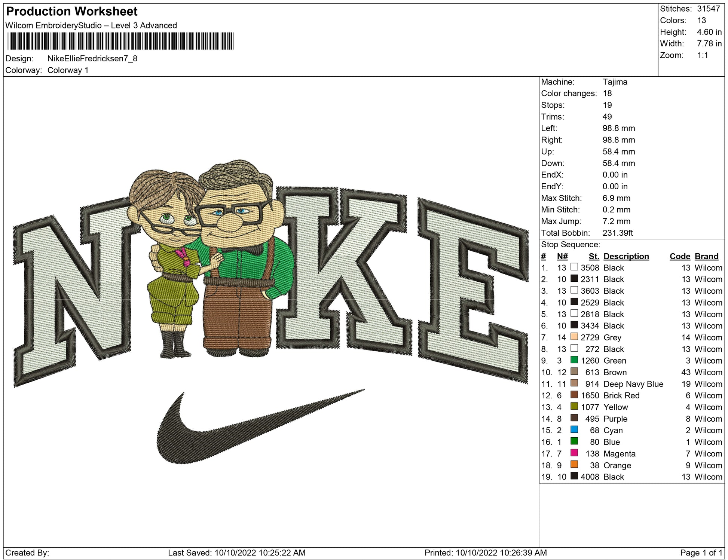Screen dimensions: 728x560
Task: Select the magenta swatch for stop 17
Action: tap(574, 453)
